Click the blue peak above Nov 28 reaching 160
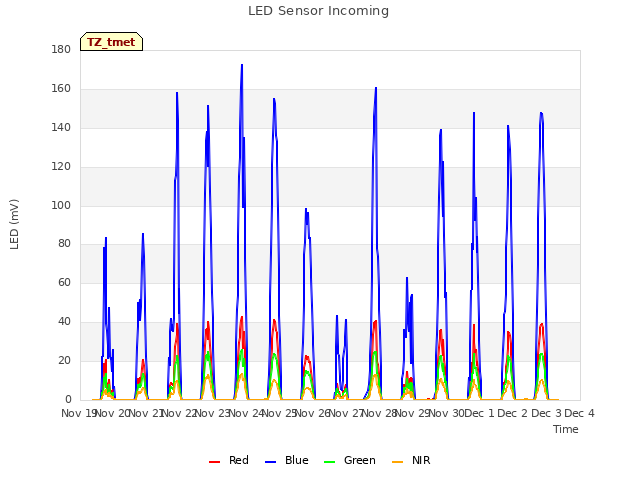Image resolution: width=640 pixels, height=480 pixels. pyautogui.click(x=376, y=88)
